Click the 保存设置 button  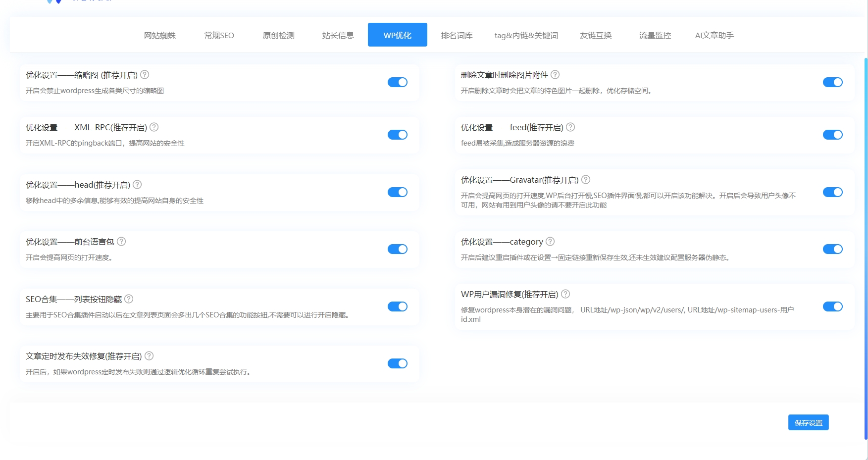point(808,422)
